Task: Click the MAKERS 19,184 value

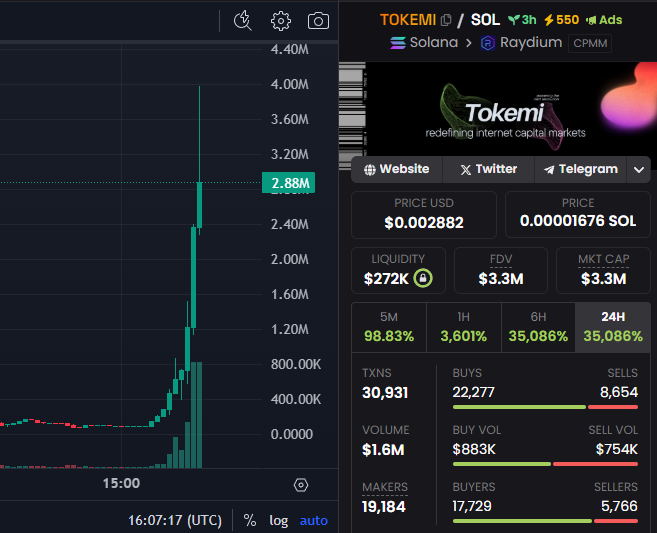Action: tap(384, 507)
